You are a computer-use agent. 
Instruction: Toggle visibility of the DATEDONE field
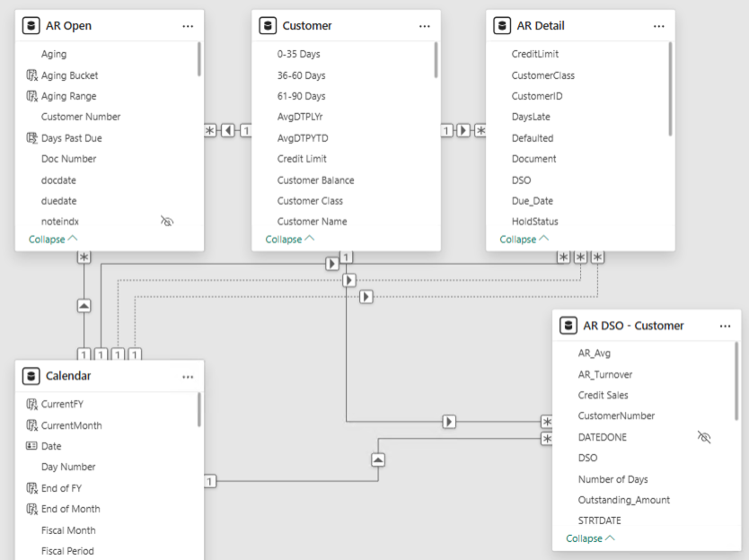point(704,437)
